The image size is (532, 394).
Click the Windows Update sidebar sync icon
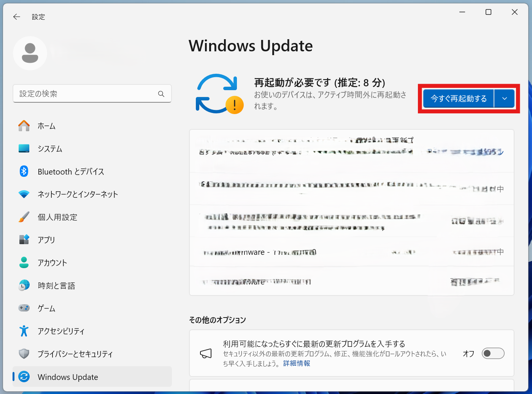(24, 377)
